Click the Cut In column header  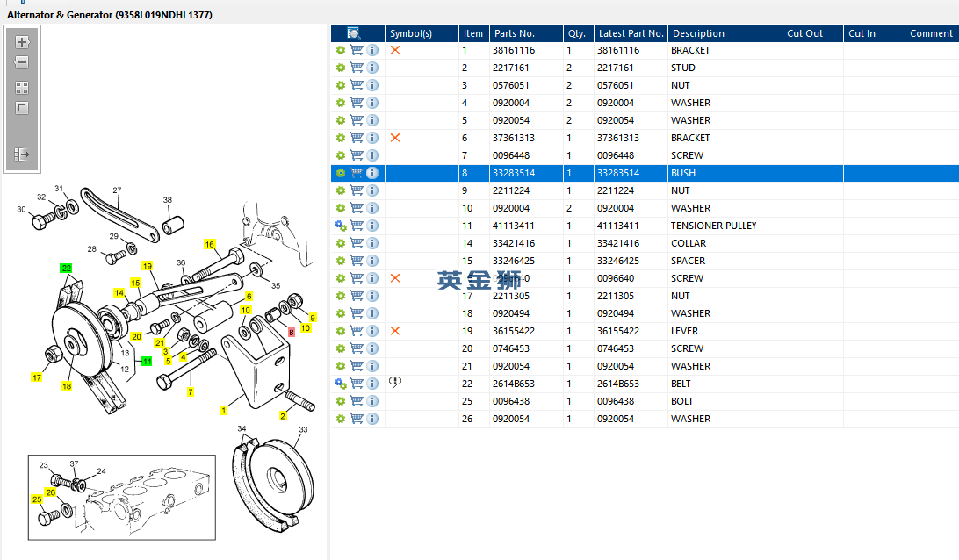click(874, 33)
